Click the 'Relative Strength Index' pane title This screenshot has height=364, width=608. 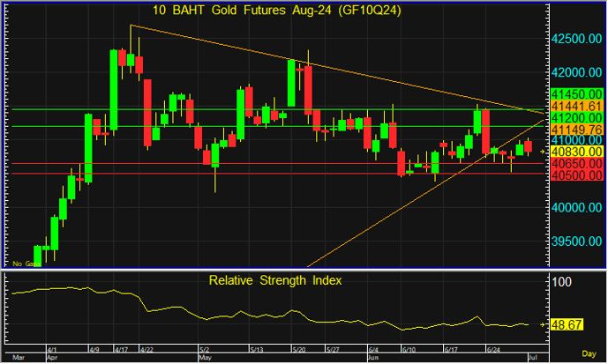click(275, 280)
